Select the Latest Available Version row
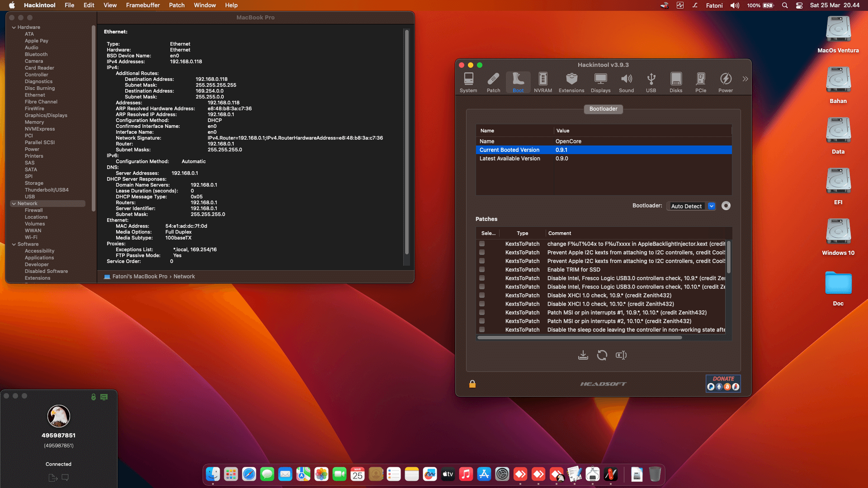868x488 pixels. (x=604, y=159)
